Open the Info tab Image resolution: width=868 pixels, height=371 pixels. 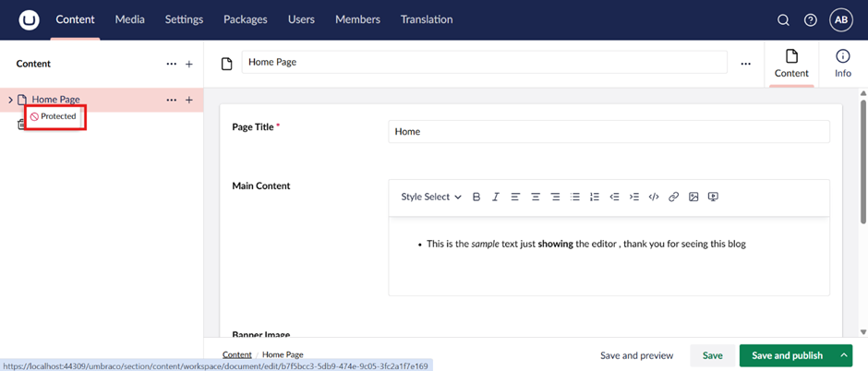click(842, 64)
